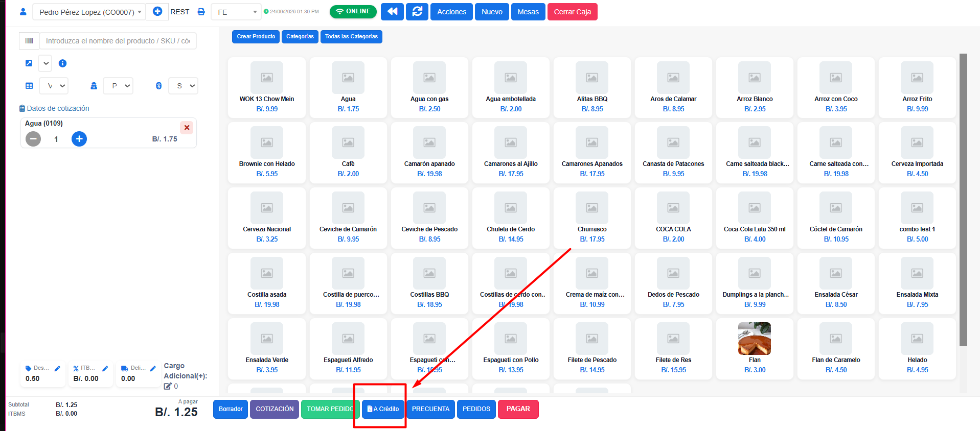Click the product grid vertical scrollbar
The width and height of the screenshot is (980, 431).
click(963, 200)
